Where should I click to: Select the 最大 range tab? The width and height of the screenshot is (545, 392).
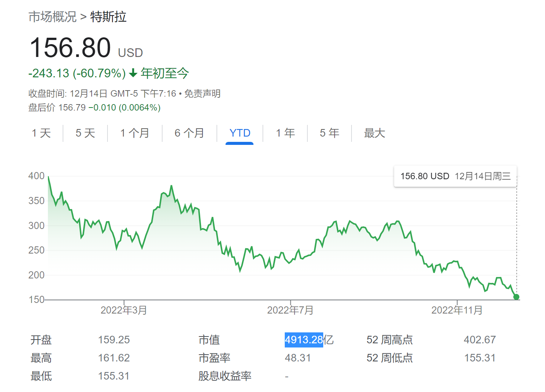click(375, 133)
